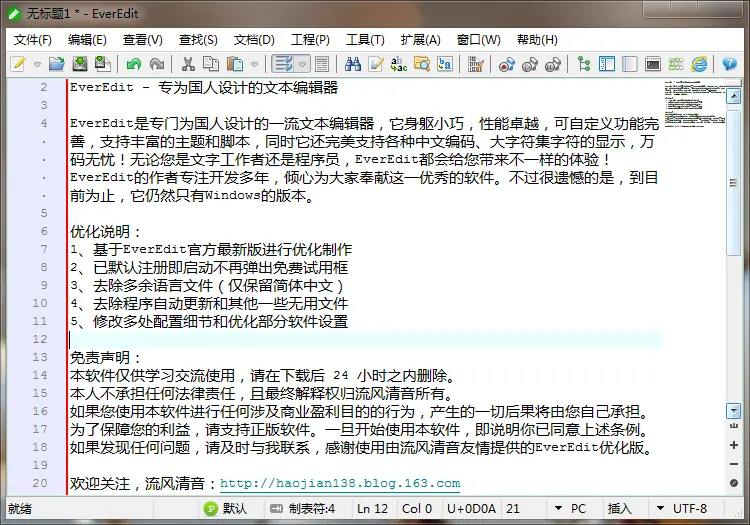The height and width of the screenshot is (525, 750).
Task: Click the Copy icon in toolbar
Action: point(211,64)
